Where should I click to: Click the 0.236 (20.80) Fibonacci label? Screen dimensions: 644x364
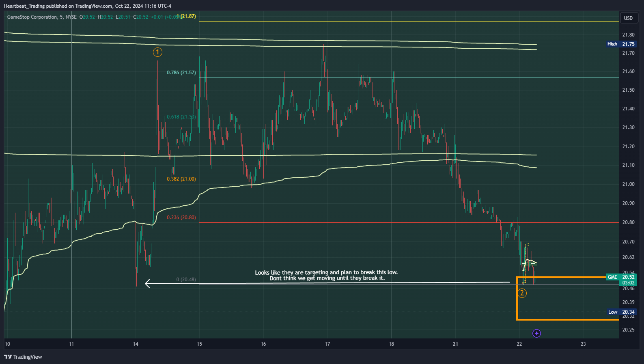[x=181, y=218]
